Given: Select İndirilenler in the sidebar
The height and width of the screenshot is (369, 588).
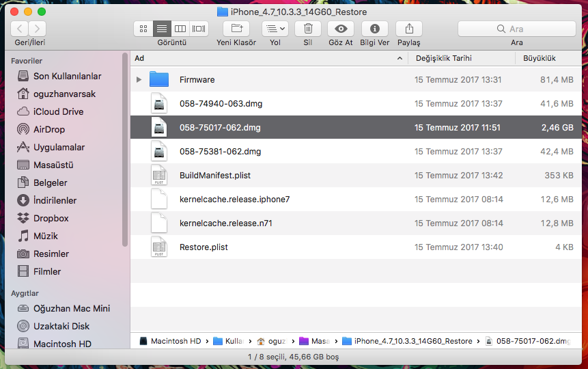Looking at the screenshot, I should coord(55,200).
